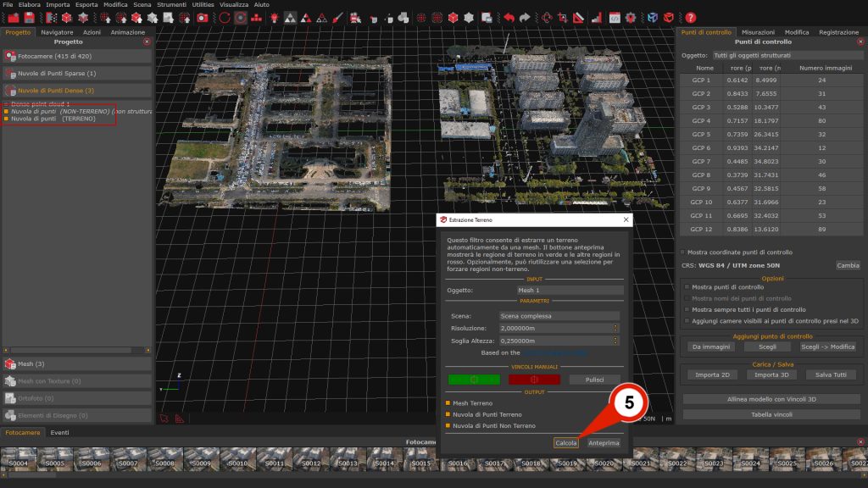
Task: Click the Cambia CRS button
Action: [x=848, y=265]
